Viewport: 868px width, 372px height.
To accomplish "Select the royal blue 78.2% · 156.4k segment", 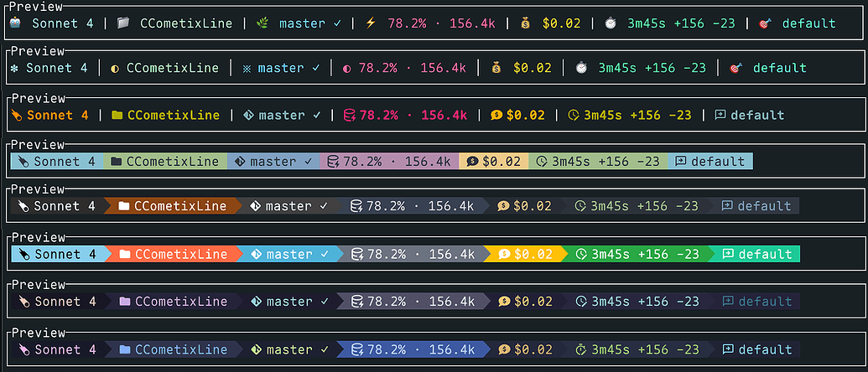I will 413,350.
